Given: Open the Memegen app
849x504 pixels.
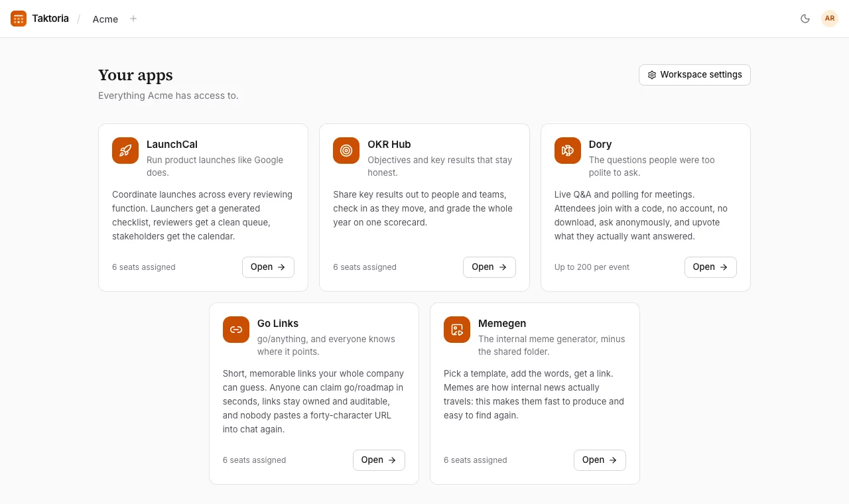Looking at the screenshot, I should [600, 460].
